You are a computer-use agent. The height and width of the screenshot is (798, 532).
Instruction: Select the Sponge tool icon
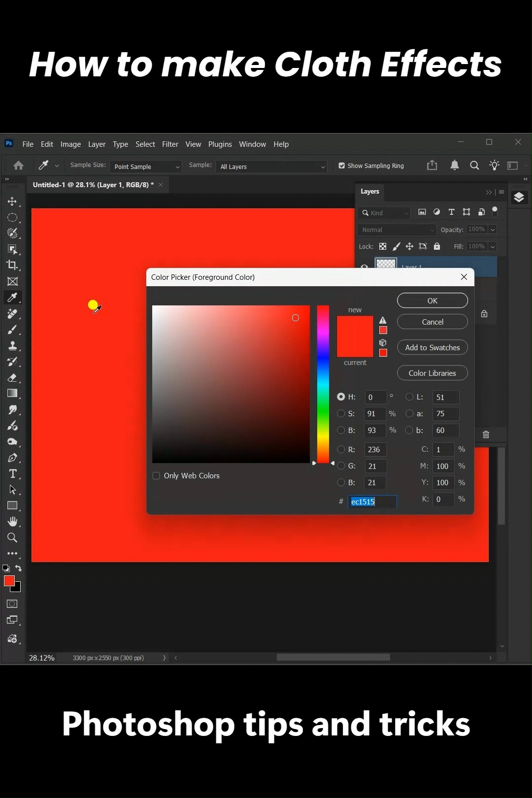[x=12, y=441]
